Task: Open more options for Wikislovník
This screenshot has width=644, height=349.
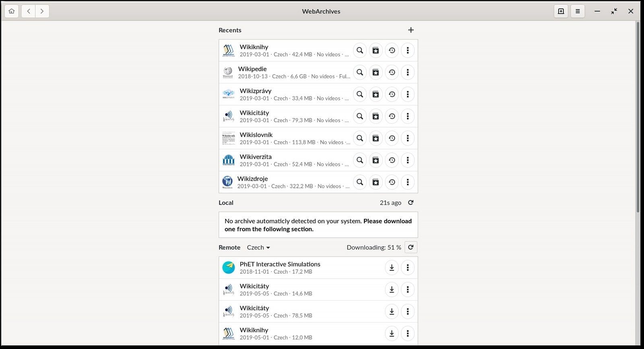Action: (x=408, y=138)
